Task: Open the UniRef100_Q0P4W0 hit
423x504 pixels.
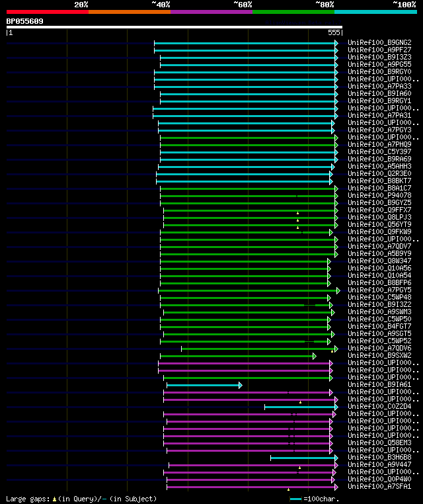Action: click(379, 479)
